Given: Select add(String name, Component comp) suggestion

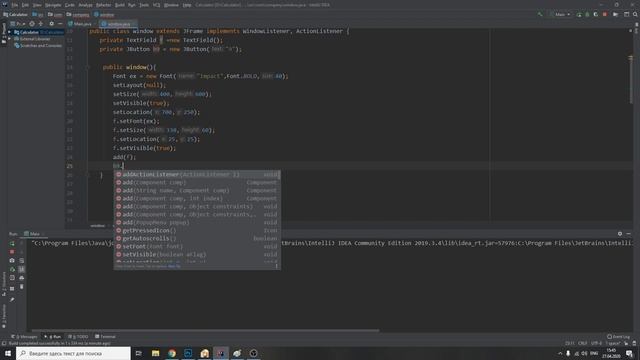Looking at the screenshot, I should click(197, 191).
